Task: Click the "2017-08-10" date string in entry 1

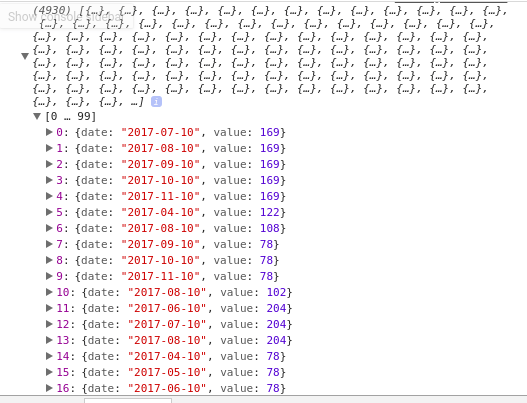Action: pos(160,148)
